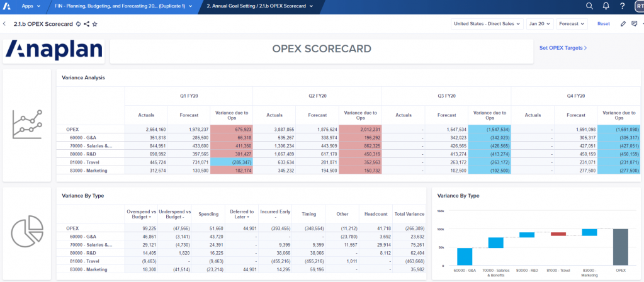Click the Headcount column header
The image size is (644, 282).
[x=376, y=214]
